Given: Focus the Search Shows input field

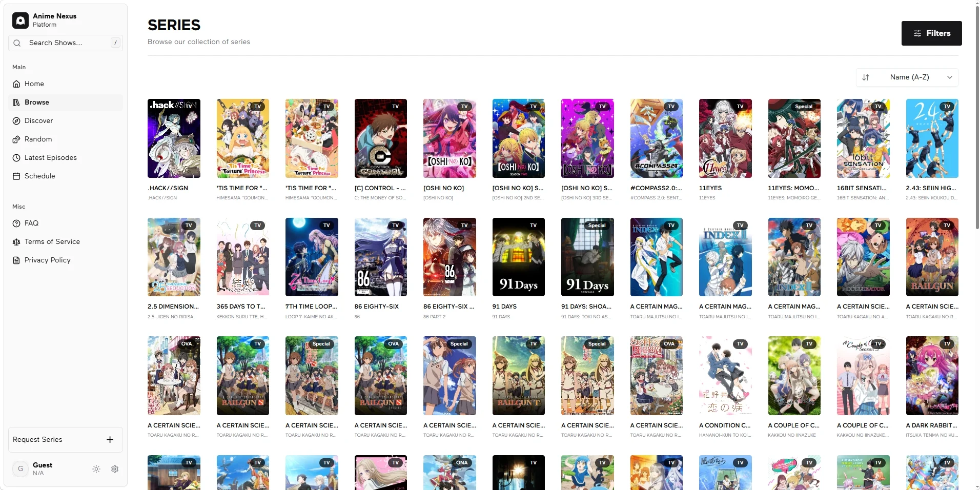Looking at the screenshot, I should (x=66, y=43).
